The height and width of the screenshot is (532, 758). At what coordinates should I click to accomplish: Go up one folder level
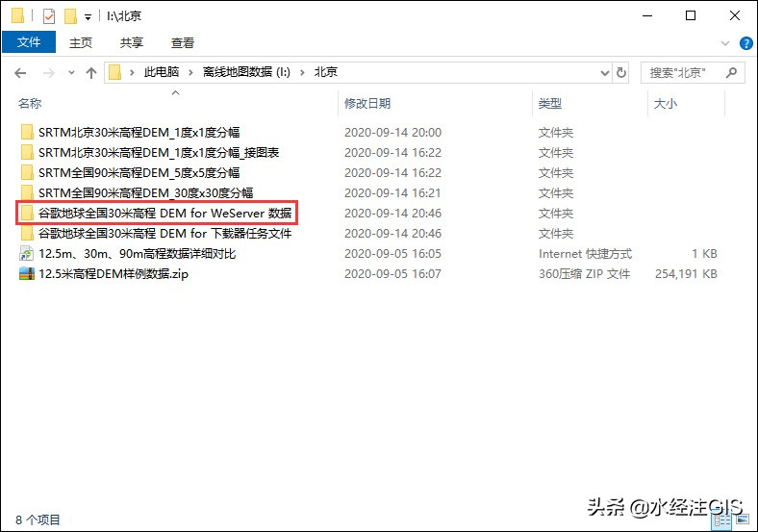click(x=90, y=73)
